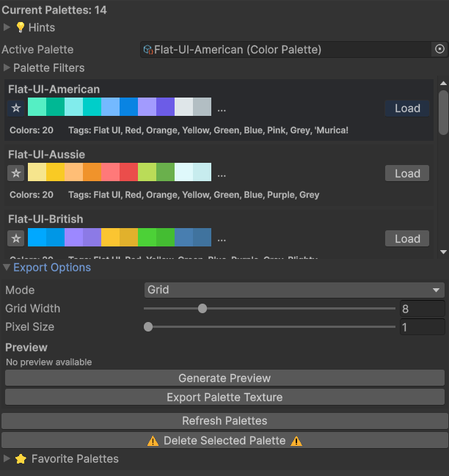Open the Mode dropdown set to Grid
This screenshot has height=476, width=449.
click(x=294, y=290)
